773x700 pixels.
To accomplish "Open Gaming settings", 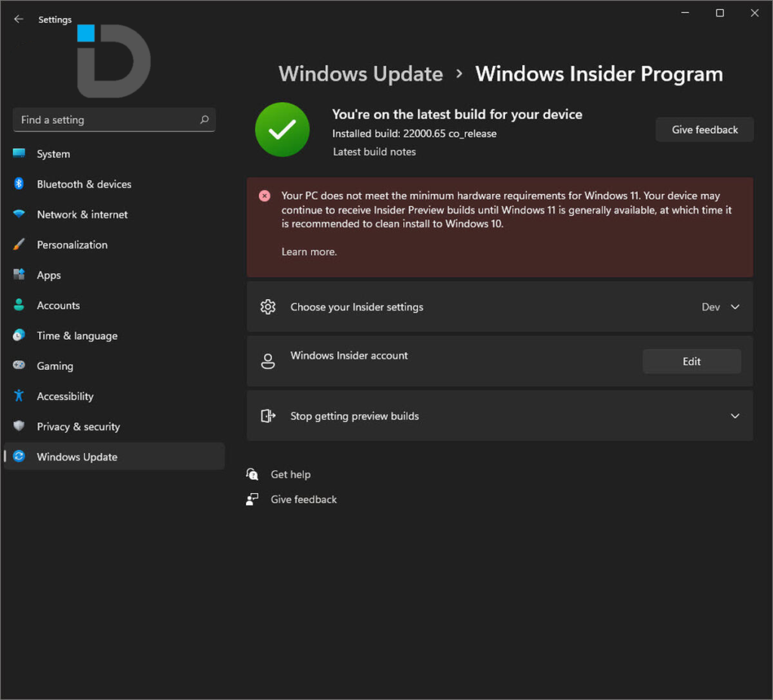I will click(x=114, y=366).
